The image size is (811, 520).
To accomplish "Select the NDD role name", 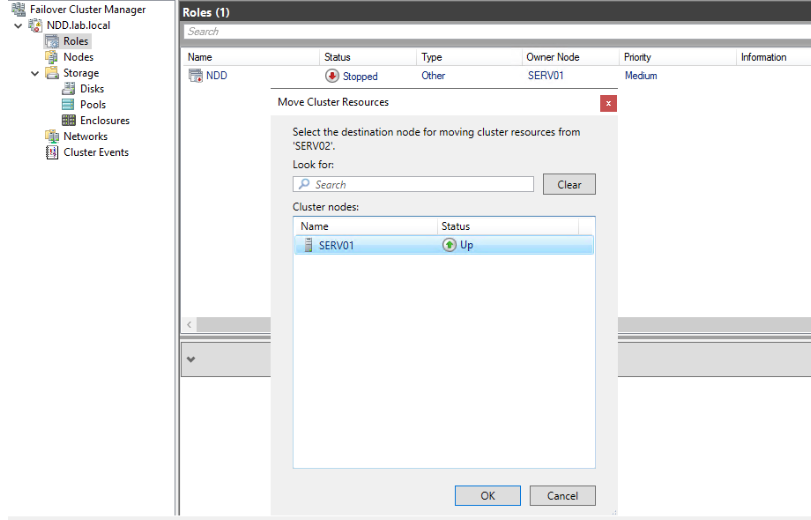I will 216,76.
